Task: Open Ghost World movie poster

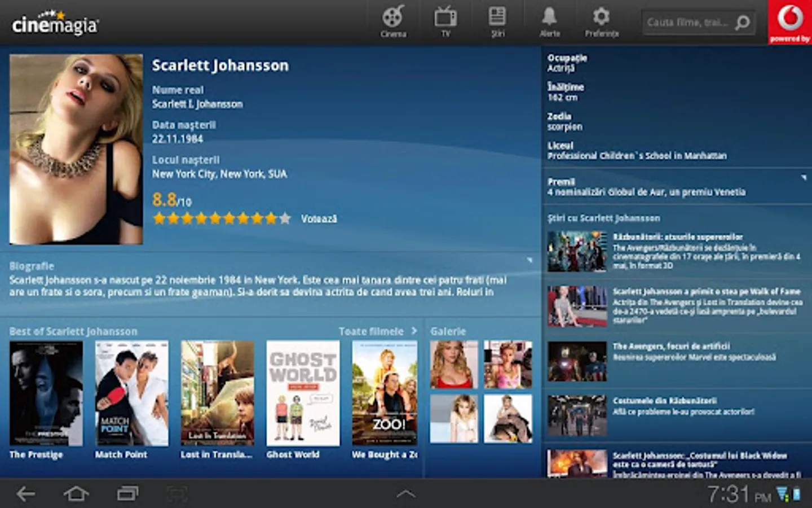Action: pos(303,393)
